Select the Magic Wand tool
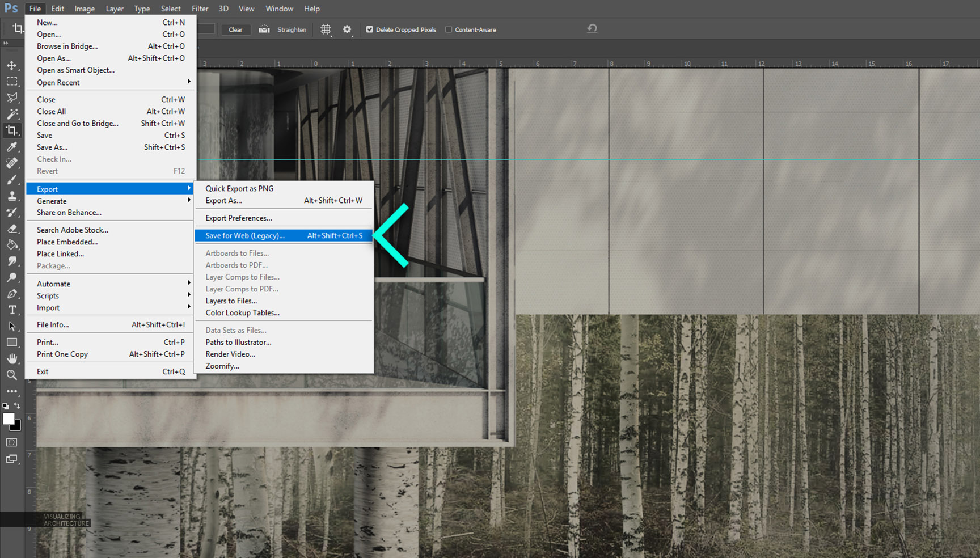The width and height of the screenshot is (980, 558). (12, 114)
